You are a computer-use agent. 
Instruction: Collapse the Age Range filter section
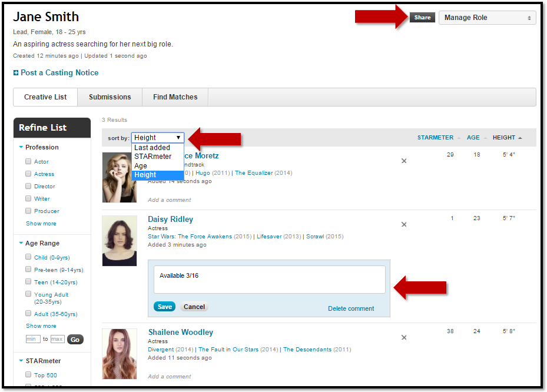point(21,243)
